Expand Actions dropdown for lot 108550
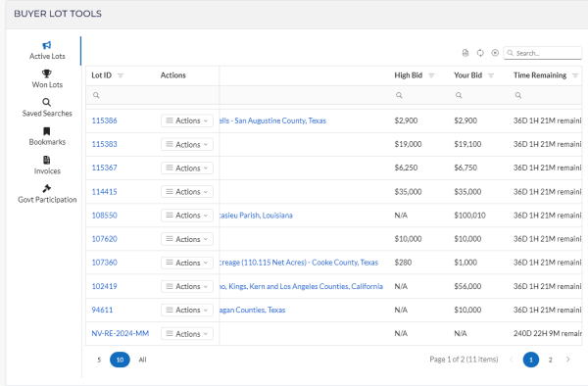Image resolution: width=588 pixels, height=386 pixels. pos(187,216)
